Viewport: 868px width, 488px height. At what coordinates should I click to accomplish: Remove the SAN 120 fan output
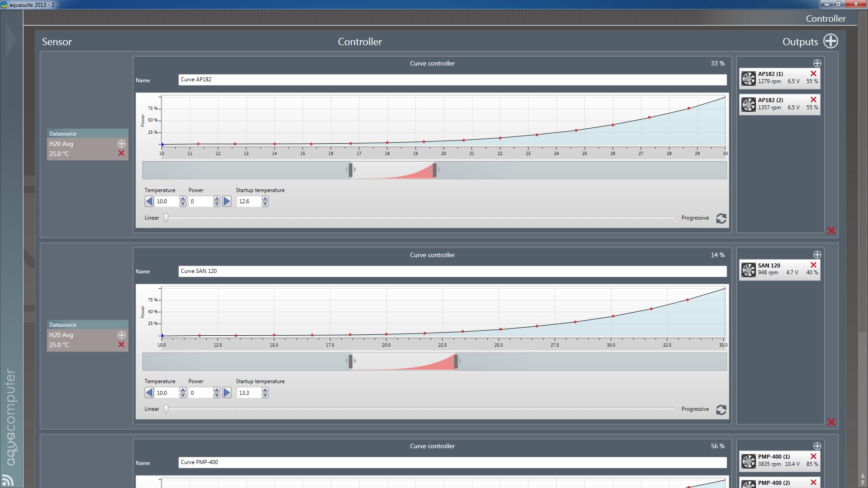click(813, 265)
